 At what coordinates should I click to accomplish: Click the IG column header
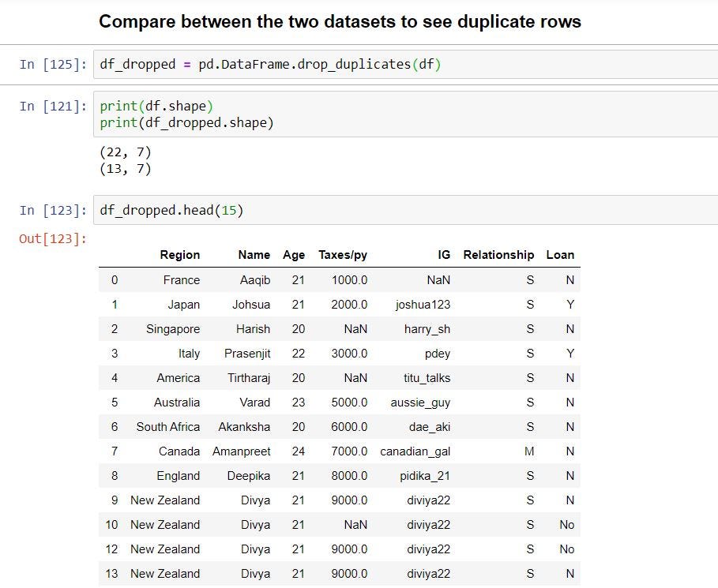tap(443, 255)
